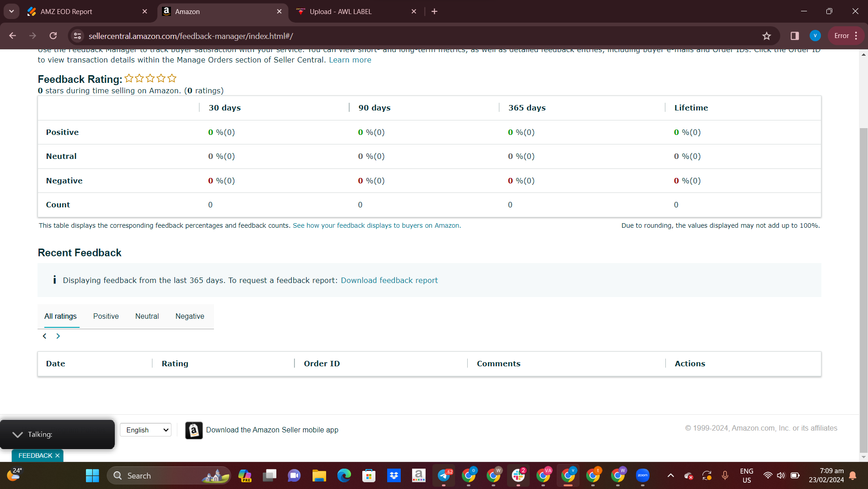Click the Feedback Rating star icons
868x489 pixels.
coord(150,78)
